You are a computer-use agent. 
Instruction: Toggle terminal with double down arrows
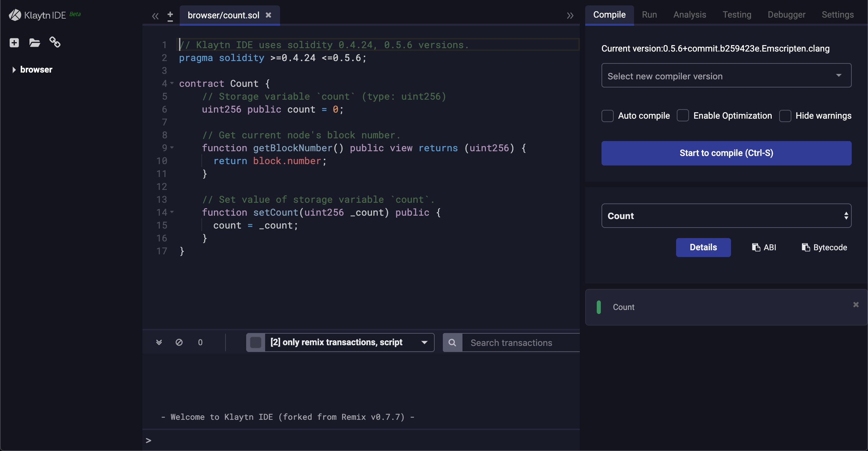(159, 342)
